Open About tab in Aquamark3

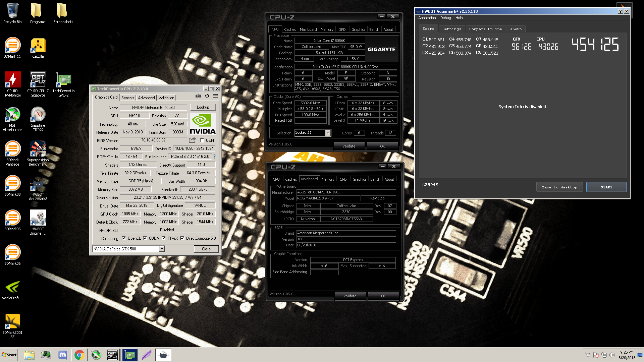point(516,29)
